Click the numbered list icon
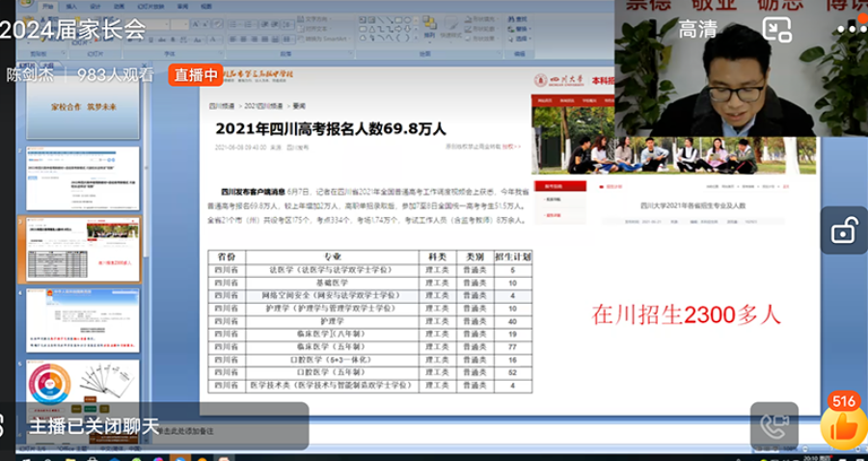This screenshot has width=868, height=461. (x=250, y=24)
